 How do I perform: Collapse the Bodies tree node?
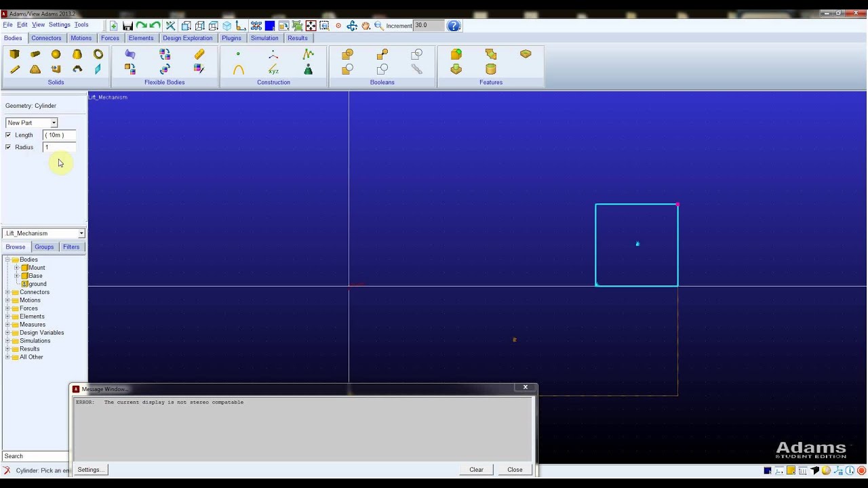click(8, 260)
